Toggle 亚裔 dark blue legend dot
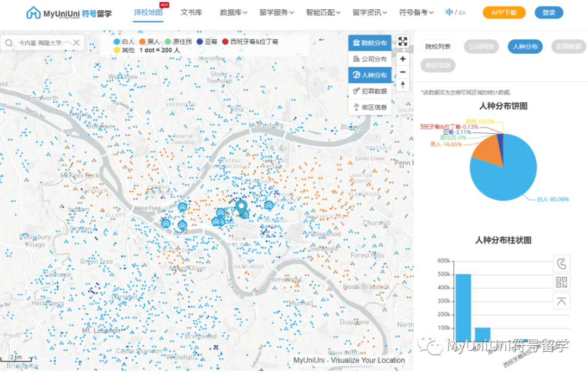This screenshot has width=588, height=373. (199, 41)
